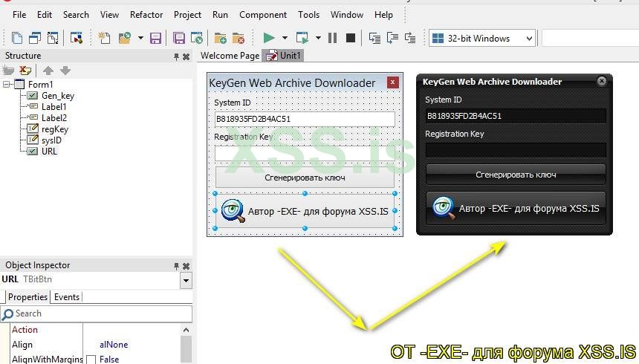Click the New Items toolbar icon
Viewport: 639px width, 364px height.
104,39
